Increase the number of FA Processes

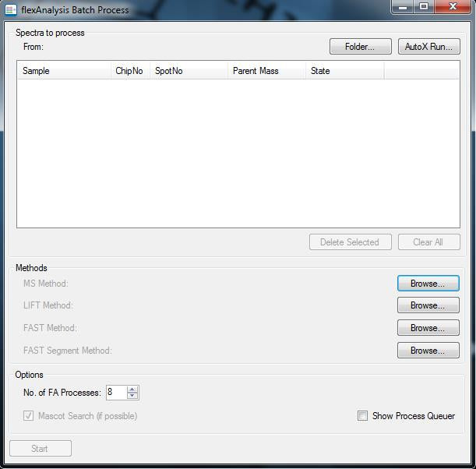[x=132, y=390]
